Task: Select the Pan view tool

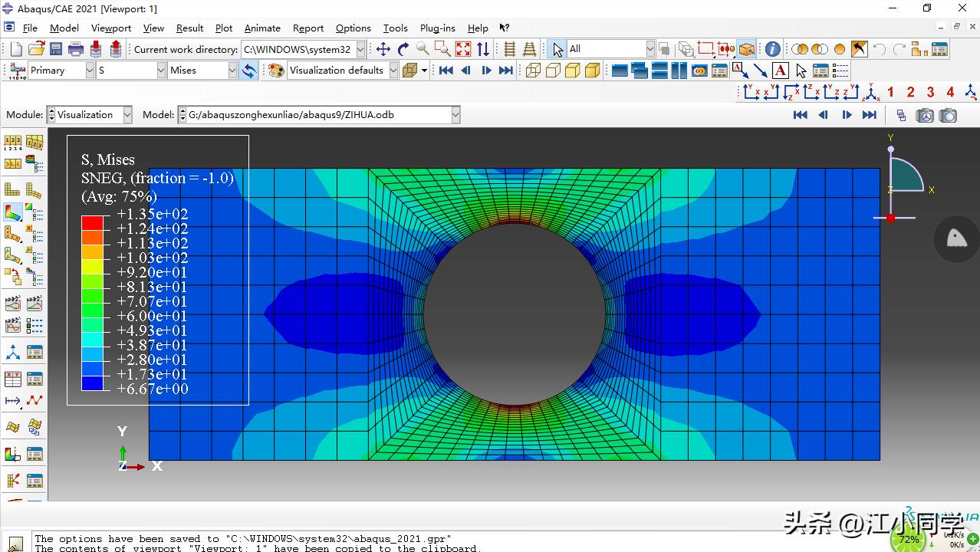Action: (x=383, y=49)
